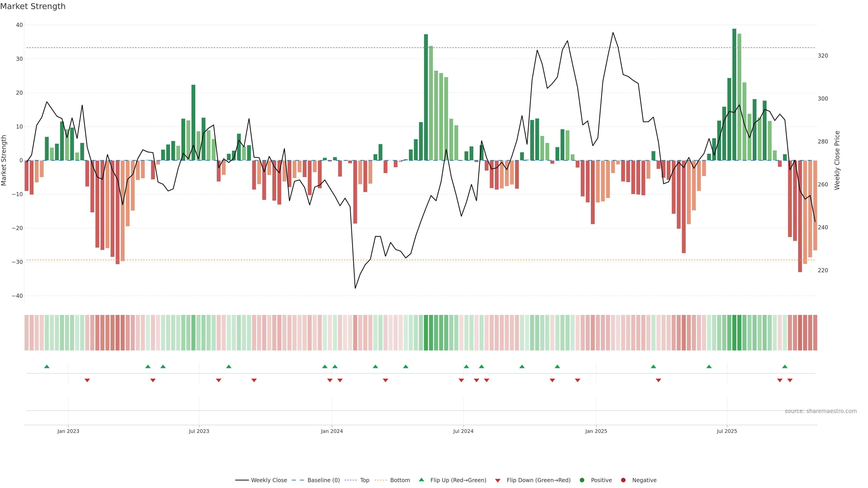868x488 pixels.
Task: Select the leftmost green flip-up triangle marker
Action: click(47, 366)
